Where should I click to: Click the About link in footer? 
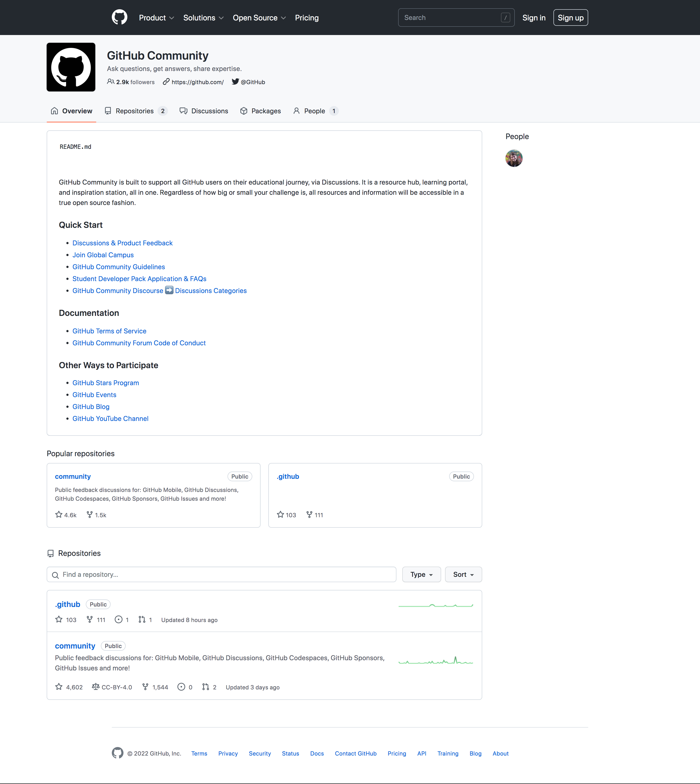(x=500, y=753)
